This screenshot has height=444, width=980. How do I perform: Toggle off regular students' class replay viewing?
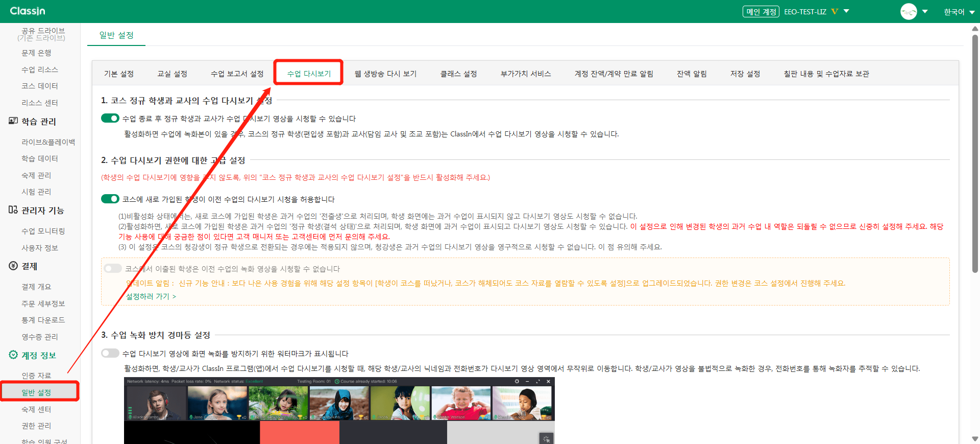pyautogui.click(x=110, y=118)
